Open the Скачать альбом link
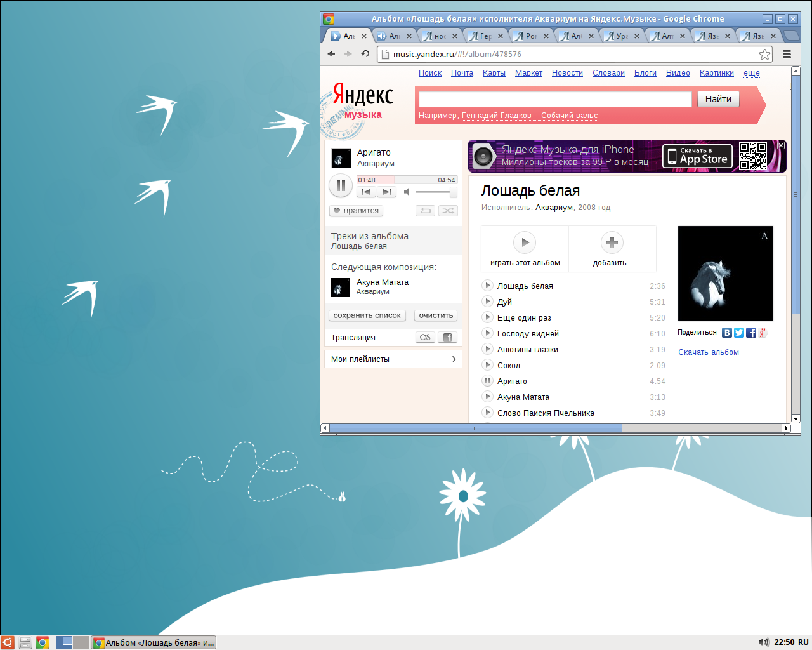This screenshot has height=650, width=812. point(709,352)
